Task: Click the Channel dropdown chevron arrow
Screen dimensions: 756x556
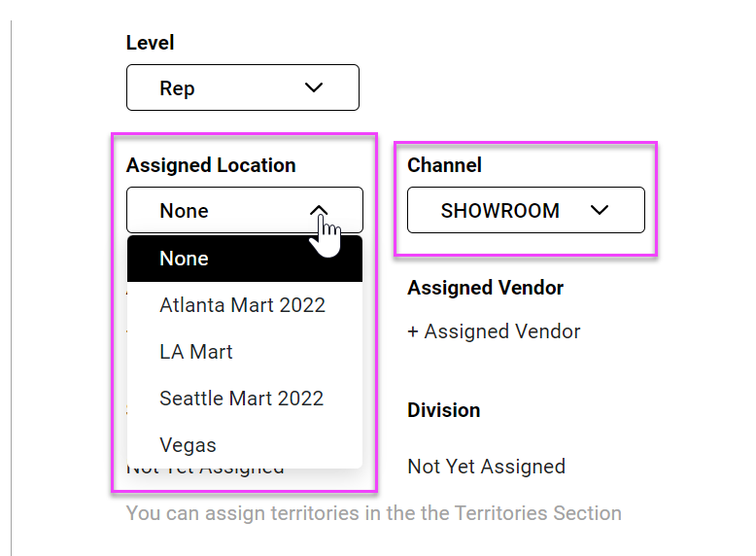Action: 600,210
